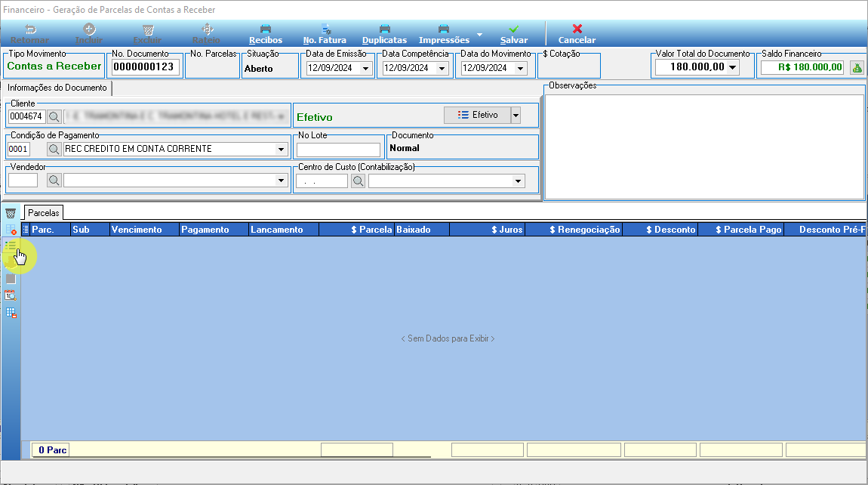
Task: Click the green Salvar checkmark
Action: click(x=514, y=29)
